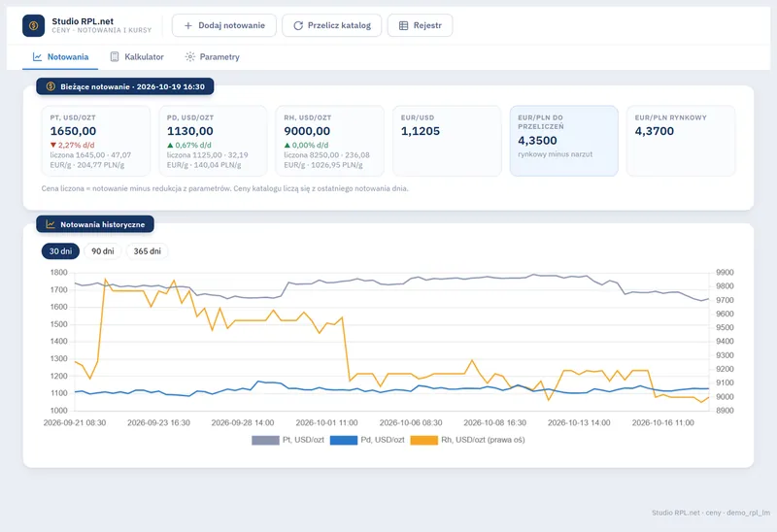The height and width of the screenshot is (532, 777).
Task: Click the EUR/PLN DO PRZELICZEŃ card
Action: (x=564, y=141)
